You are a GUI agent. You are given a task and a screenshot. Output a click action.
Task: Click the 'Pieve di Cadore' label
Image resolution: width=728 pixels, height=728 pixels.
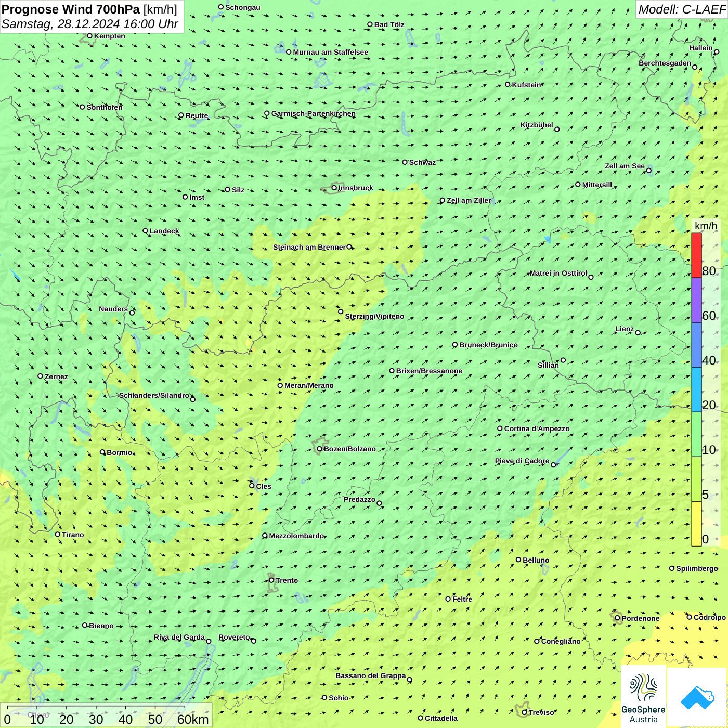522,461
